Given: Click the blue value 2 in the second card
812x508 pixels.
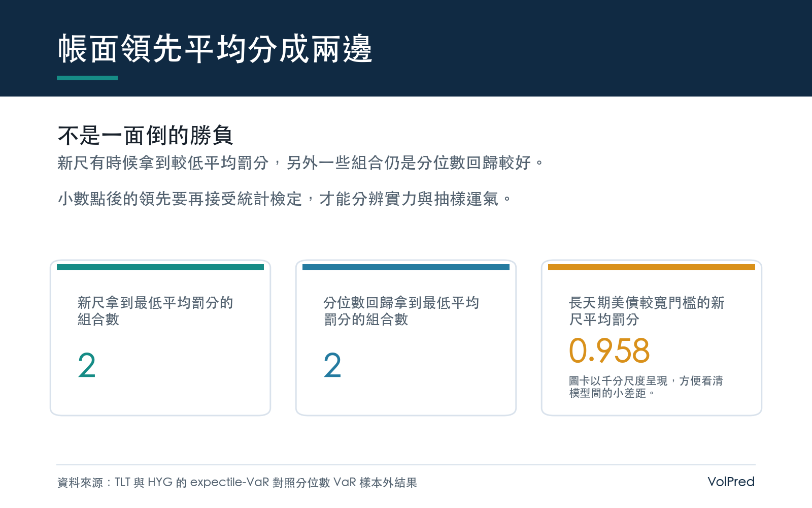Looking at the screenshot, I should click(x=332, y=366).
